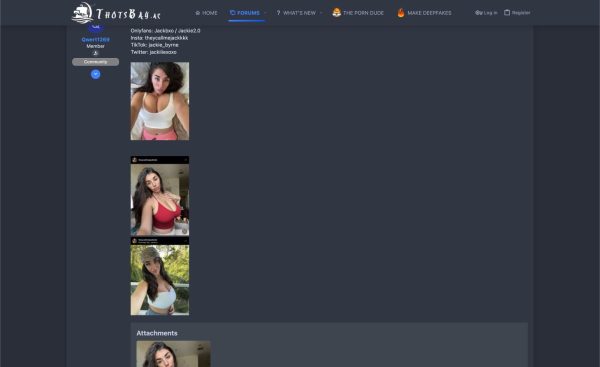Select the Forums tab
Screen dimensions: 600x367
(x=245, y=13)
